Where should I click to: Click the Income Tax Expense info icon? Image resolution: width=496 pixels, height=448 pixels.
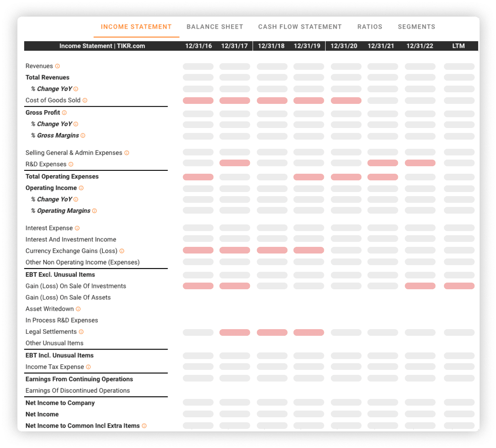tap(89, 367)
